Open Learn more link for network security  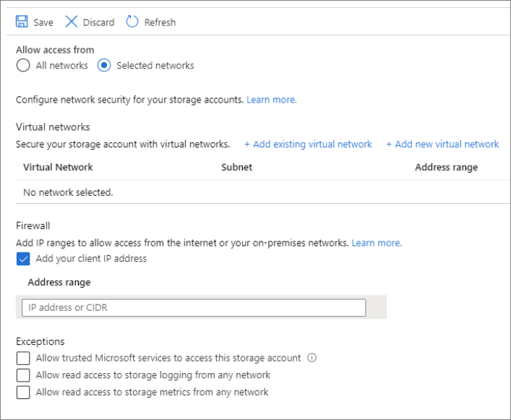click(271, 100)
